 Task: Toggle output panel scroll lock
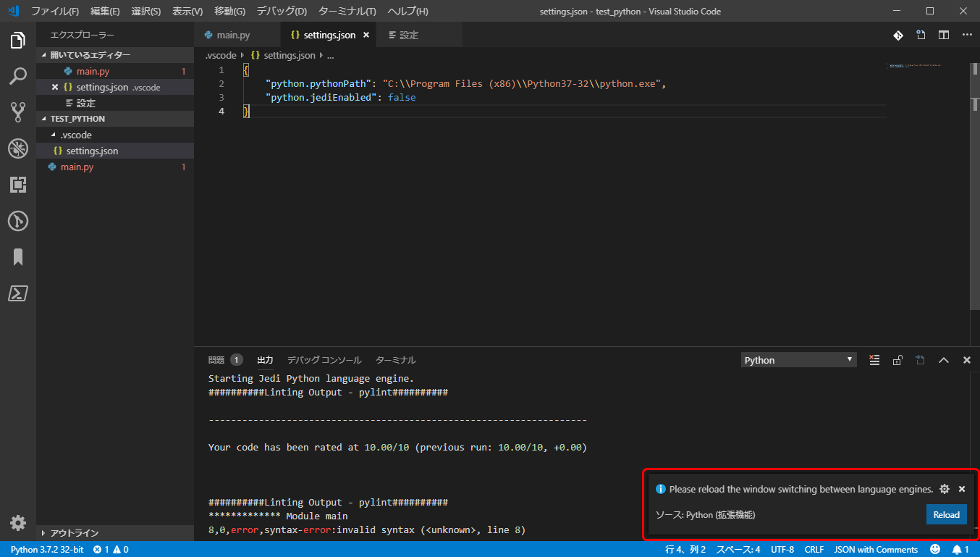[x=897, y=359]
